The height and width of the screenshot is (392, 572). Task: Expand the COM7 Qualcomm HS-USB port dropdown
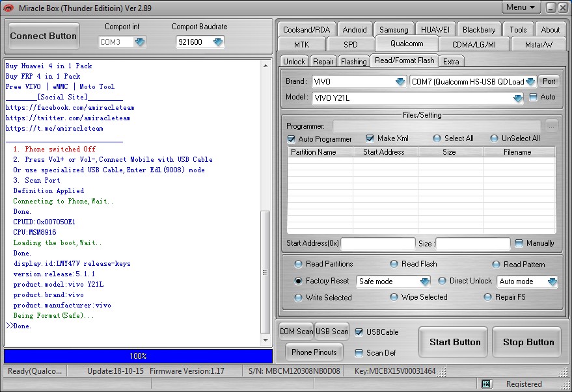click(530, 82)
